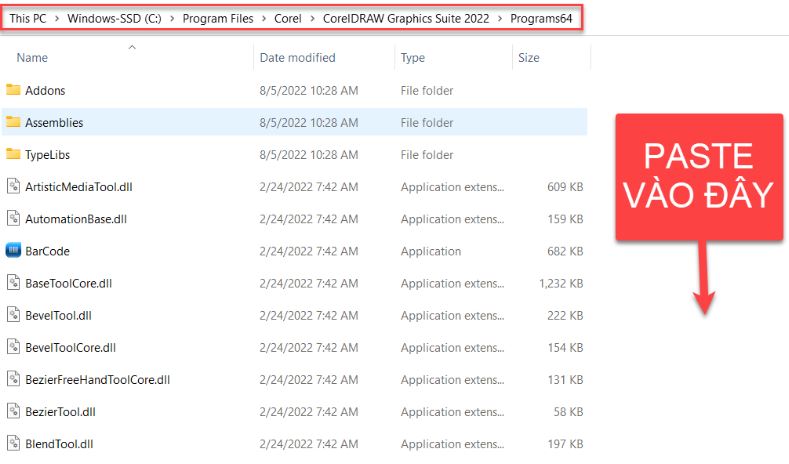Select the Assemblies folder icon

click(x=13, y=122)
